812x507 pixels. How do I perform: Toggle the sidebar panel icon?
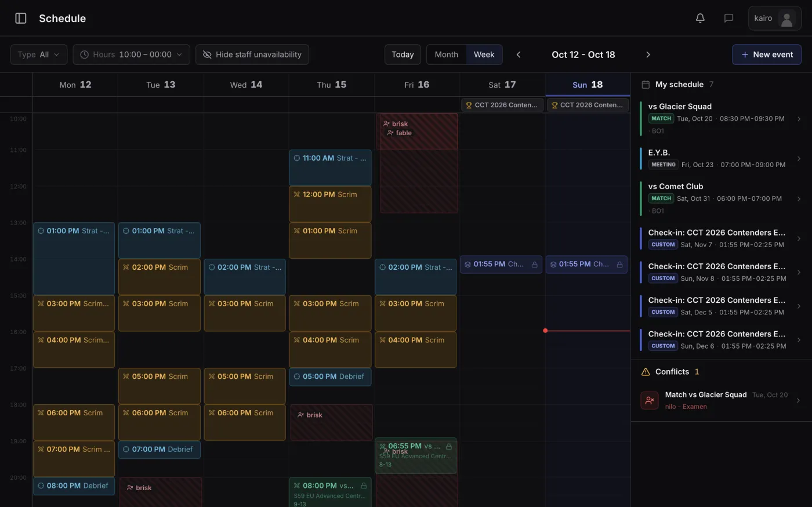[x=21, y=18]
